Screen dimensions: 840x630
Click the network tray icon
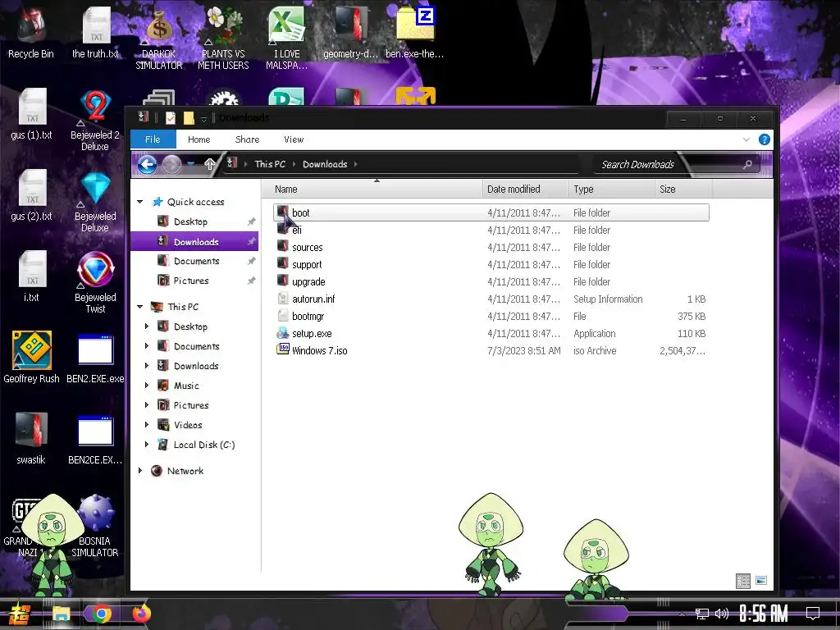(702, 614)
